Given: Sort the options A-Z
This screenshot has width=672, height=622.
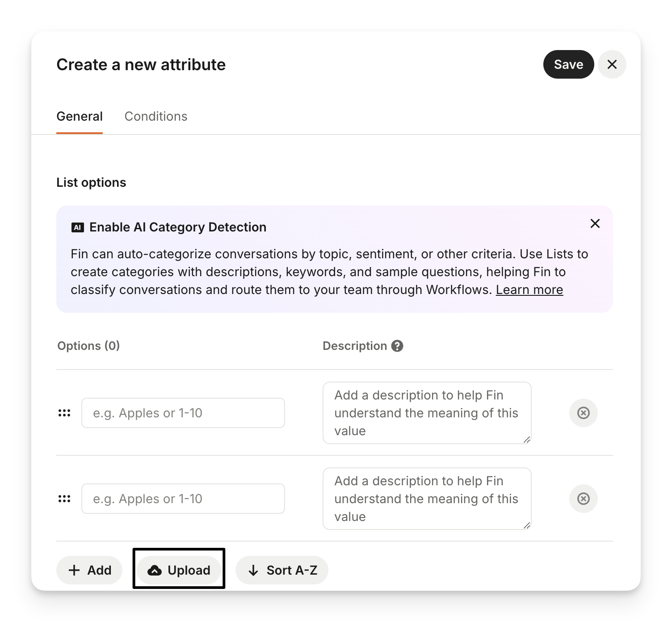Looking at the screenshot, I should 282,570.
